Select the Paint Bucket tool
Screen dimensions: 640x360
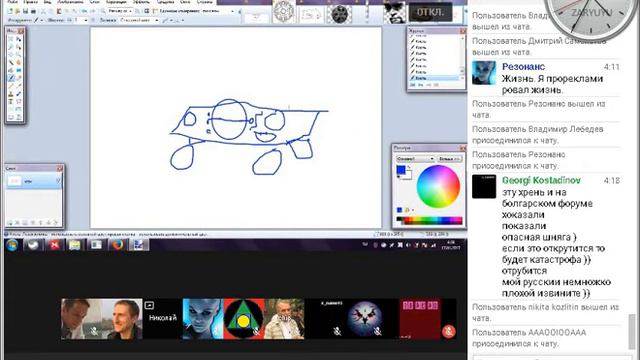click(11, 70)
